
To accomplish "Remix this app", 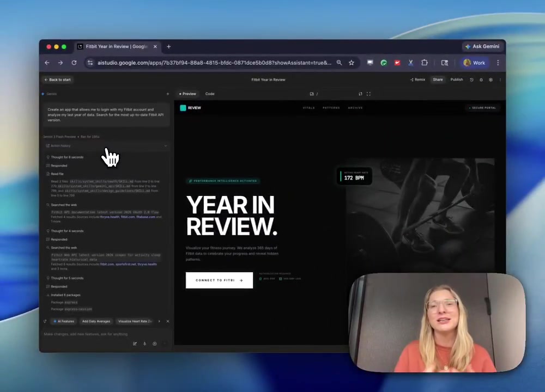I will (417, 80).
